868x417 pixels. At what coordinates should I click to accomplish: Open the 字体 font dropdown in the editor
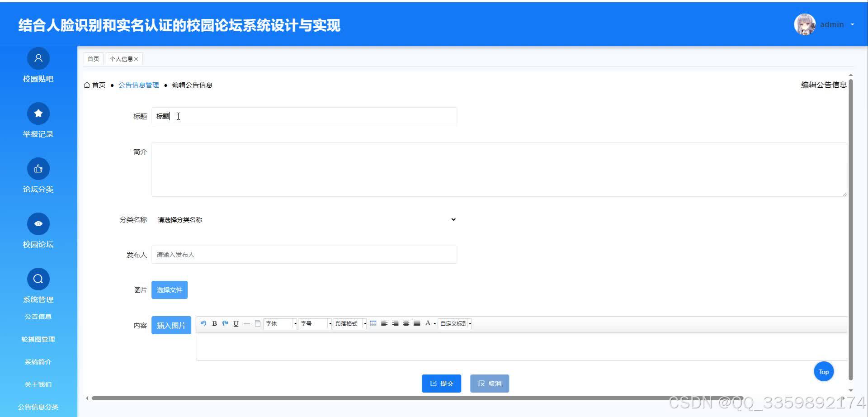pos(279,323)
